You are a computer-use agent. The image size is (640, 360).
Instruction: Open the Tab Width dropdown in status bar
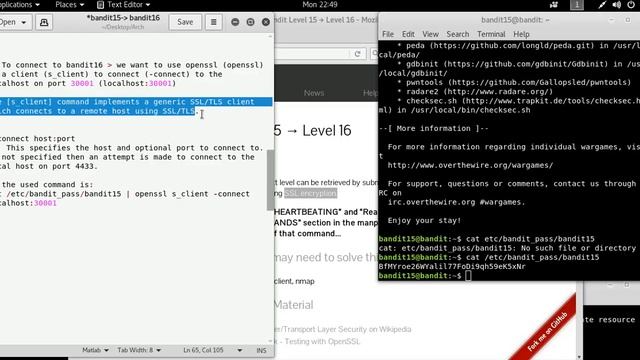(139, 350)
